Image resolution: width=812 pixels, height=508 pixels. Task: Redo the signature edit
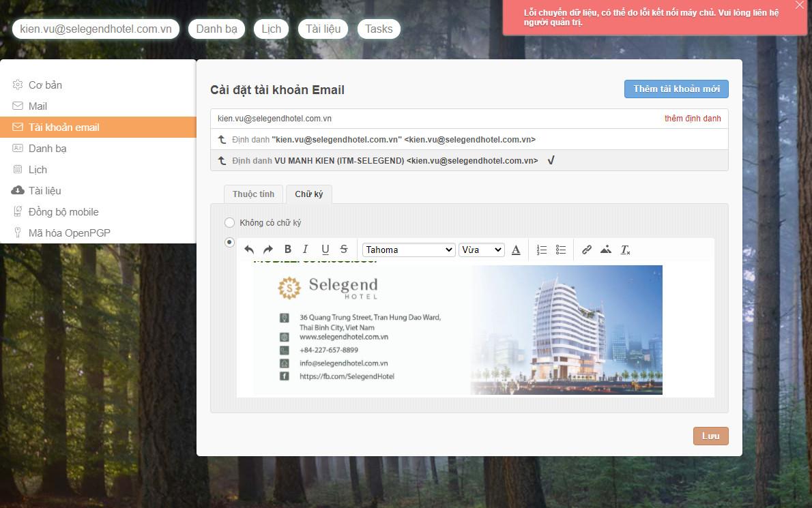pyautogui.click(x=267, y=250)
